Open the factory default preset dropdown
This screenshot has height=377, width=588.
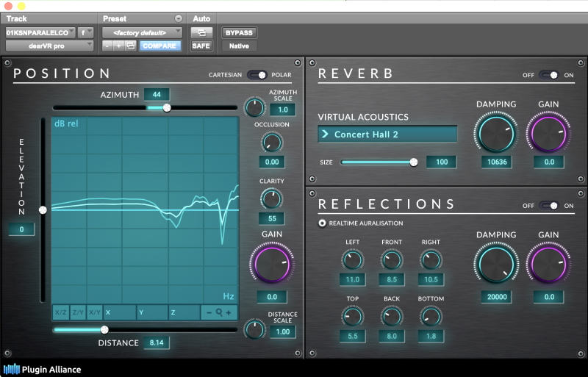coord(143,32)
